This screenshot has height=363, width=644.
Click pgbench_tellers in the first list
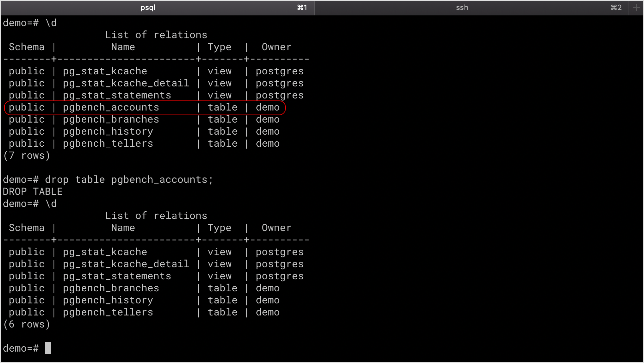point(108,144)
